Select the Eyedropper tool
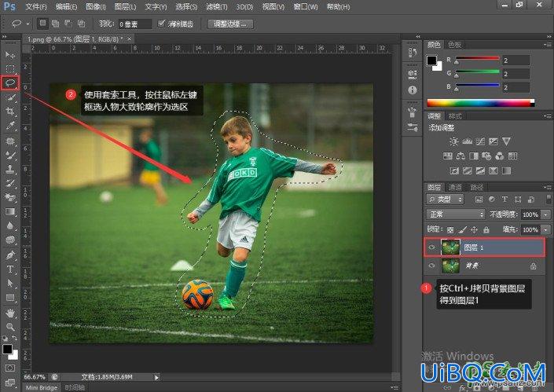This screenshot has height=392, width=554. click(x=10, y=126)
